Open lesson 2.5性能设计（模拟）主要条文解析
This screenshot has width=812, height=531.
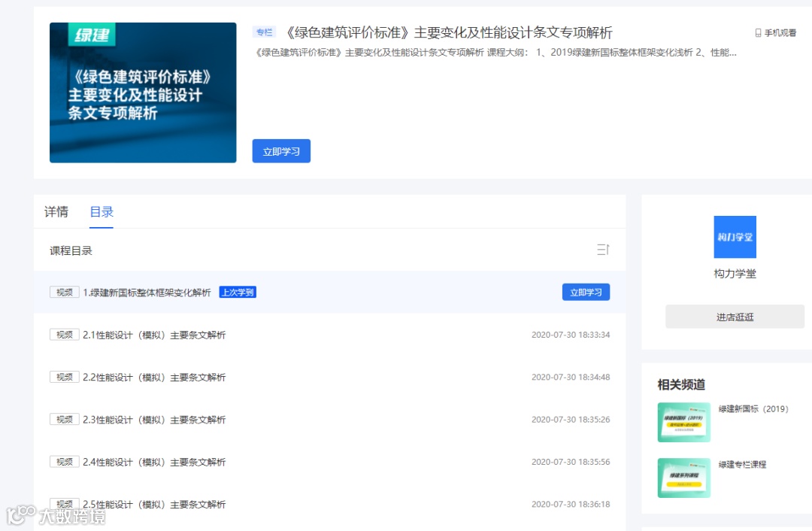pos(154,505)
